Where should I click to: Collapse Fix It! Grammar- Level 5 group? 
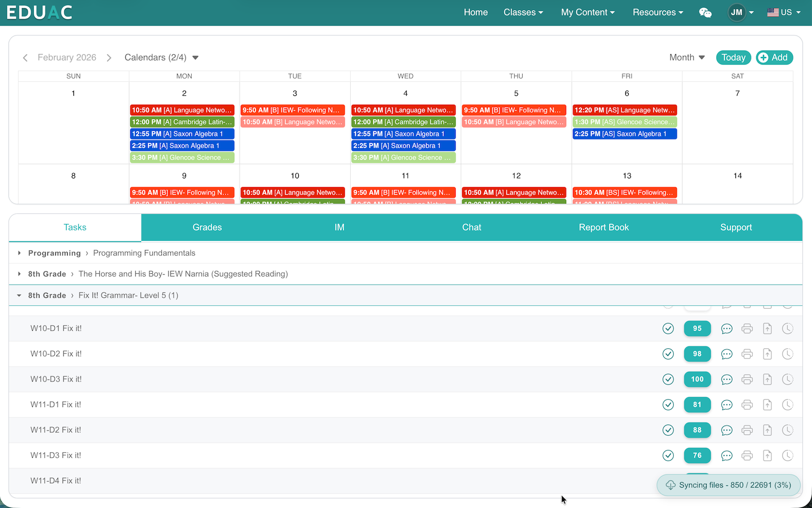click(19, 295)
